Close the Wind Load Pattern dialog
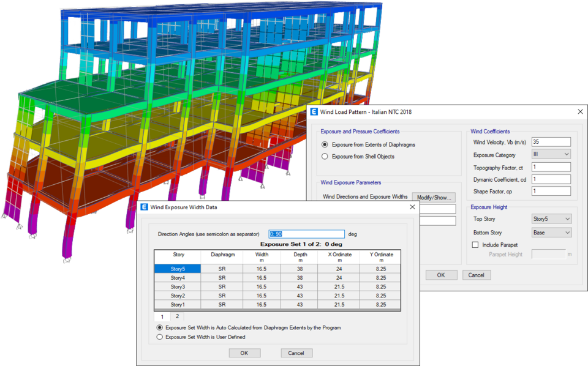This screenshot has width=588, height=366. click(580, 112)
